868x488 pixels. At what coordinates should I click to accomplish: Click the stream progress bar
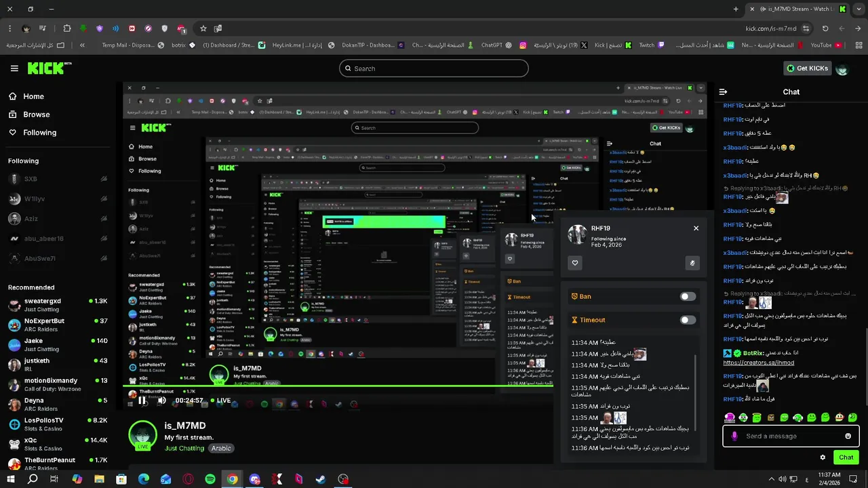point(339,387)
